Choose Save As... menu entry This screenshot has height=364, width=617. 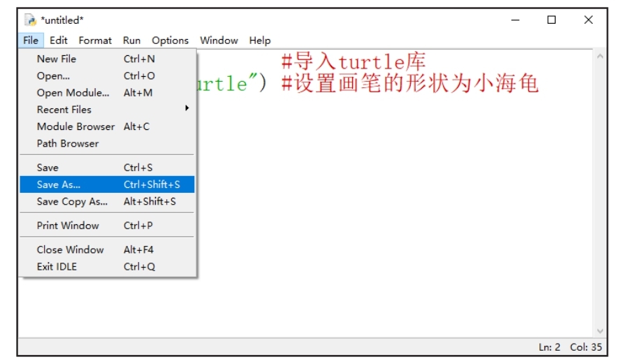107,184
